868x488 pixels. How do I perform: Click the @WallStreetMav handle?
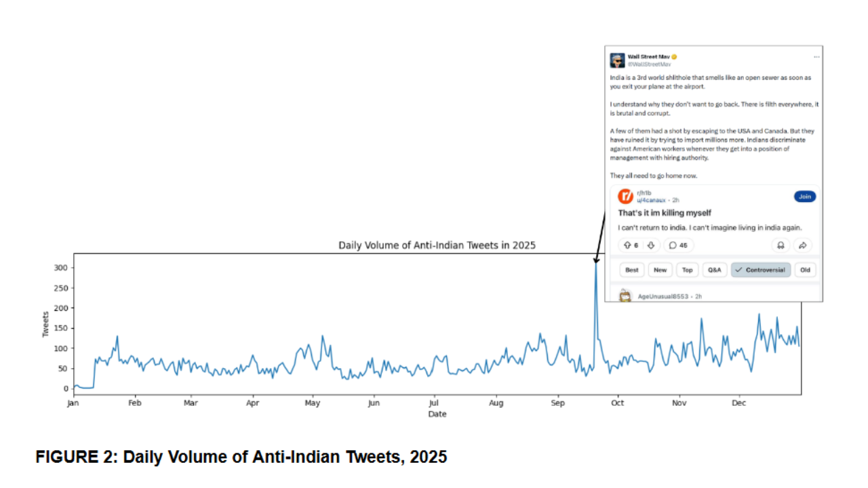pos(649,64)
